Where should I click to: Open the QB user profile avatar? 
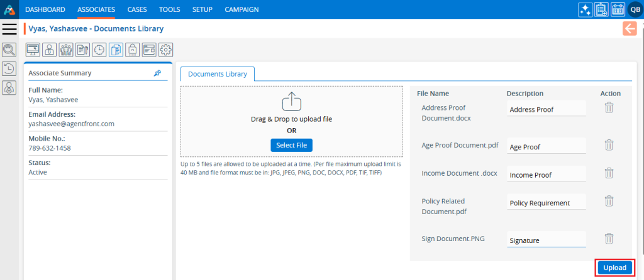[x=635, y=9]
